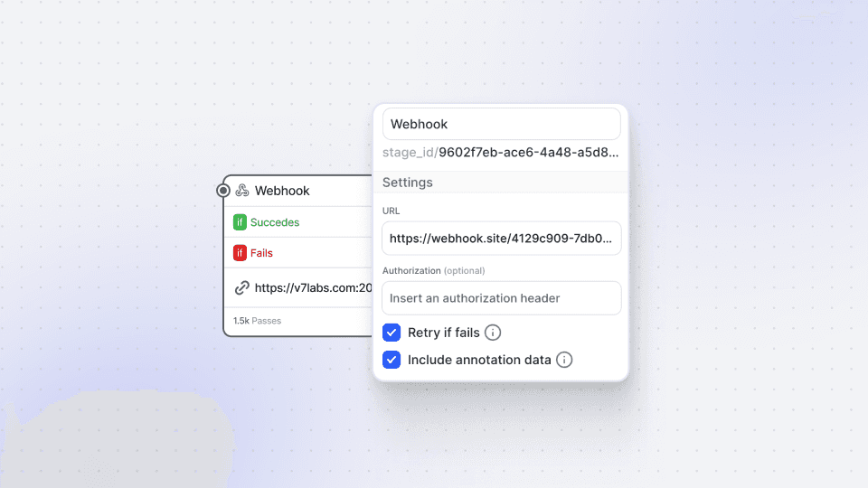The height and width of the screenshot is (488, 868).
Task: Click the stage_id value text
Action: 529,152
